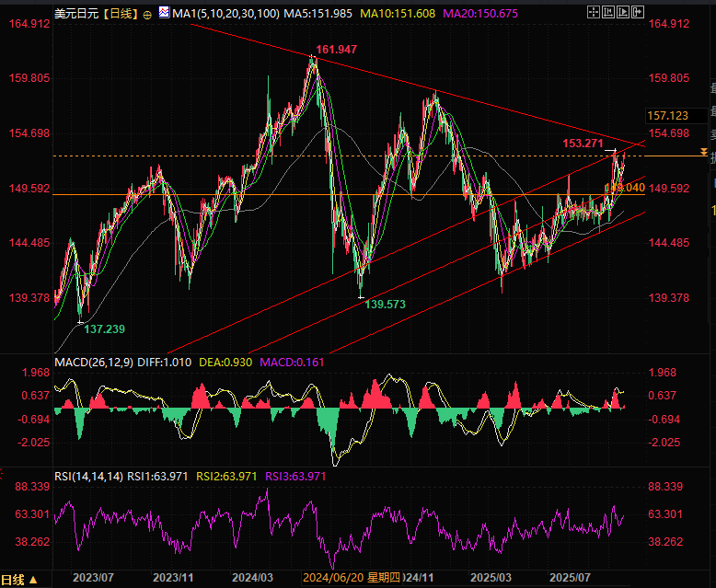
Task: Click the MA indicator chart icon
Action: click(x=164, y=14)
